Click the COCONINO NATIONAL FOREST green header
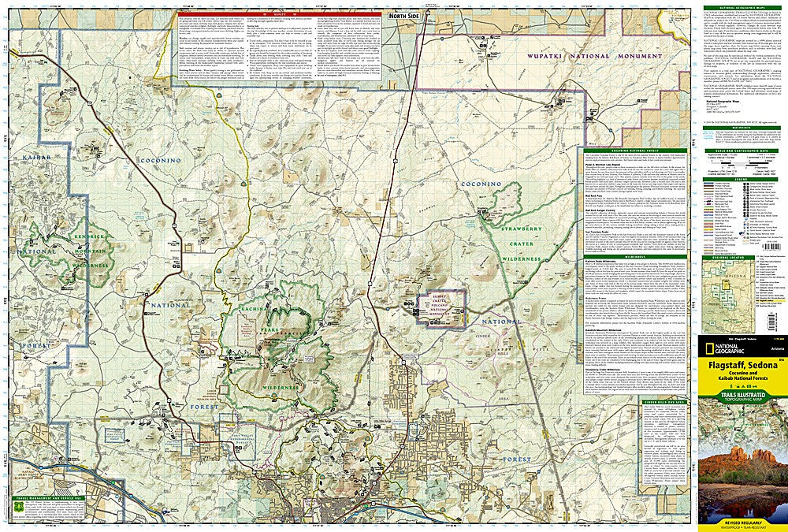Viewport: 788px width, 532px height. click(x=636, y=151)
